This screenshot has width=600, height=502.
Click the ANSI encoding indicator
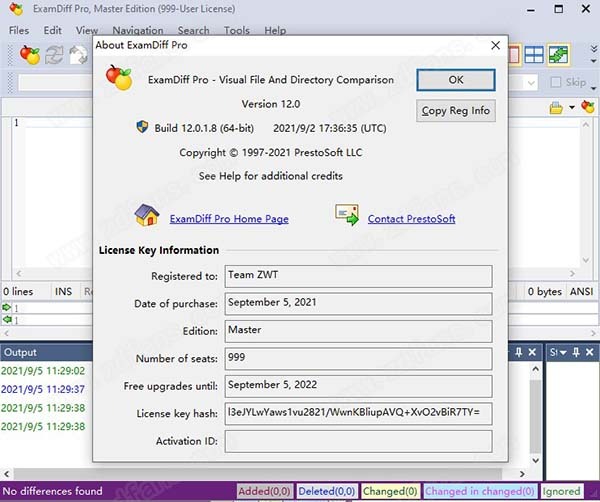[x=581, y=292]
